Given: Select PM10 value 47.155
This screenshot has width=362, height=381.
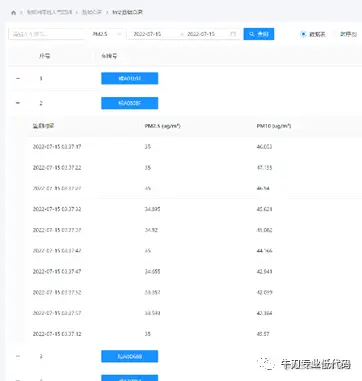Looking at the screenshot, I should pyautogui.click(x=264, y=167).
